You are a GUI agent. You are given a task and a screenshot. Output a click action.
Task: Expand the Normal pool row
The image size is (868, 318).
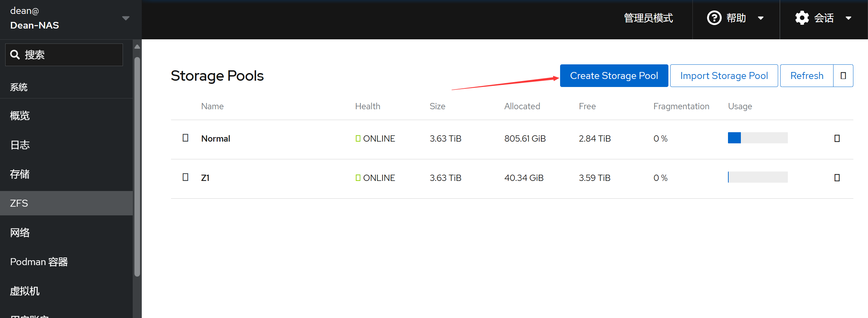tap(186, 138)
